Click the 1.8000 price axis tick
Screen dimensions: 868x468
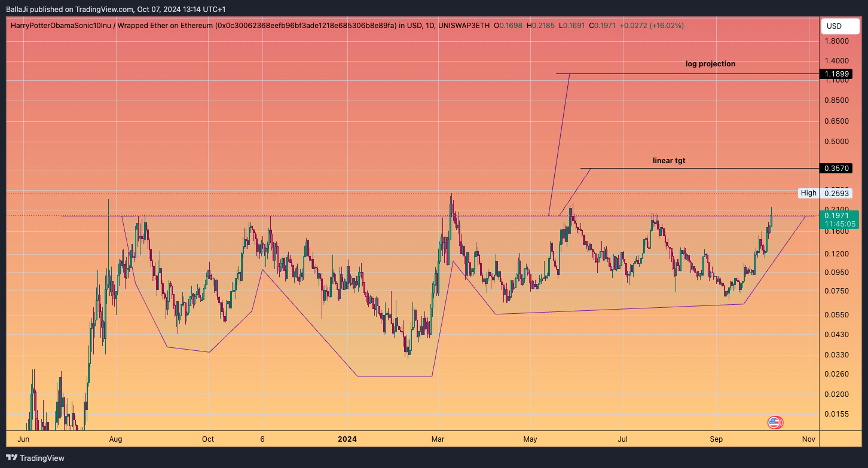click(x=837, y=41)
